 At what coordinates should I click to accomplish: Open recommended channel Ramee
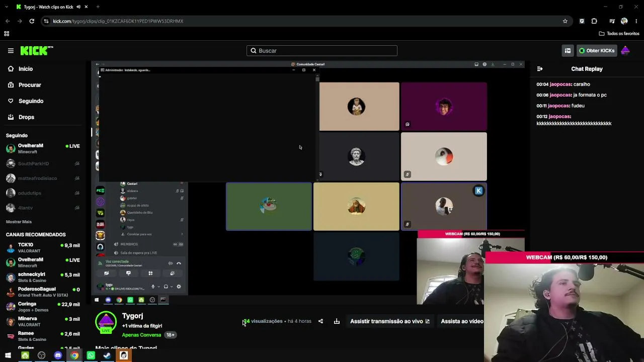click(43, 336)
